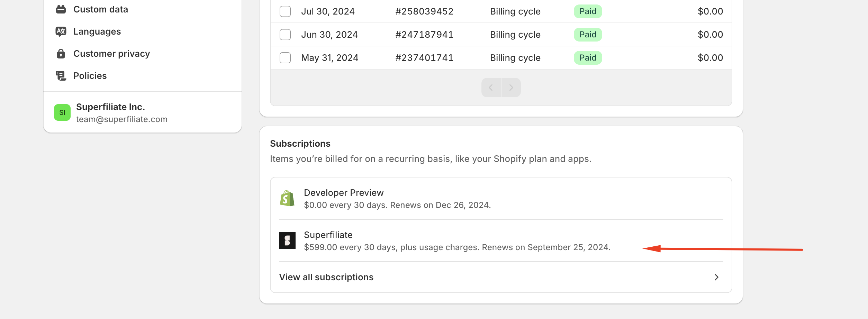Click the Subscriptions section heading
Screen dimensions: 868x319
[x=300, y=144]
